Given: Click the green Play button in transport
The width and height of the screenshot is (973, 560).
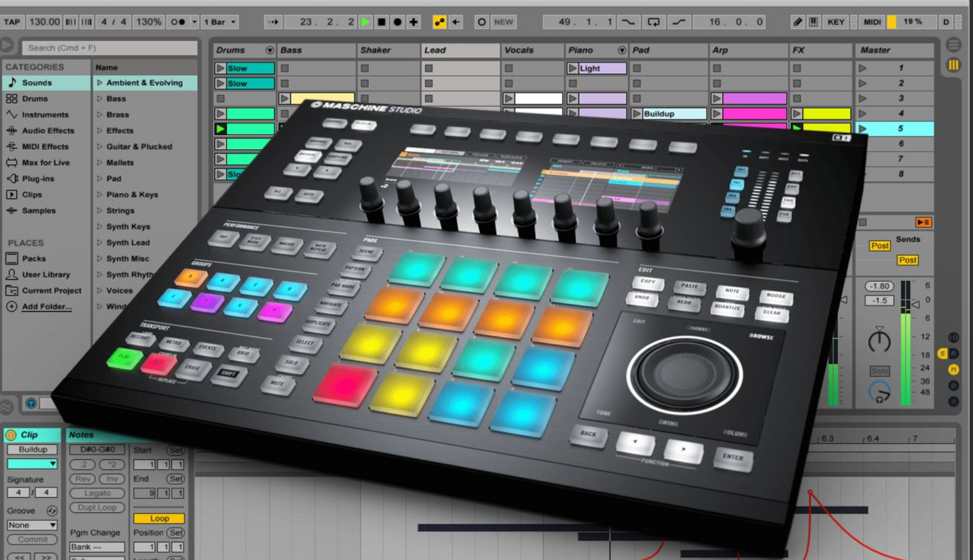Looking at the screenshot, I should 366,22.
